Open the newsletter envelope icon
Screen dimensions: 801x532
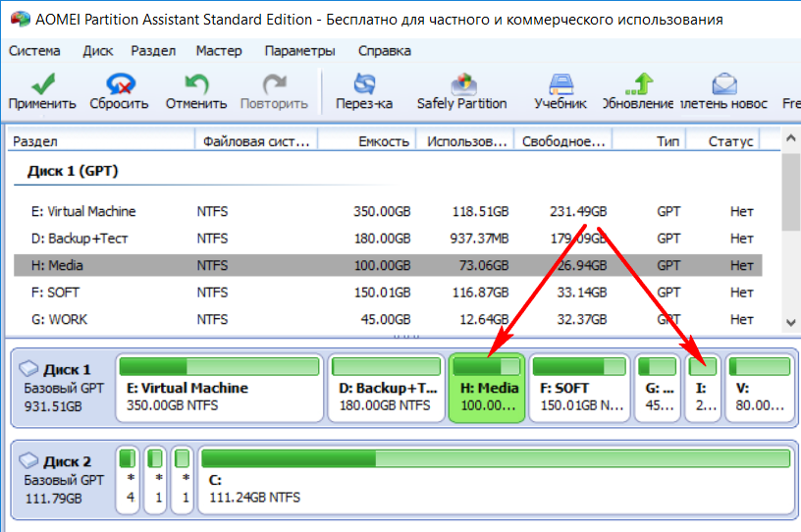pyautogui.click(x=723, y=84)
